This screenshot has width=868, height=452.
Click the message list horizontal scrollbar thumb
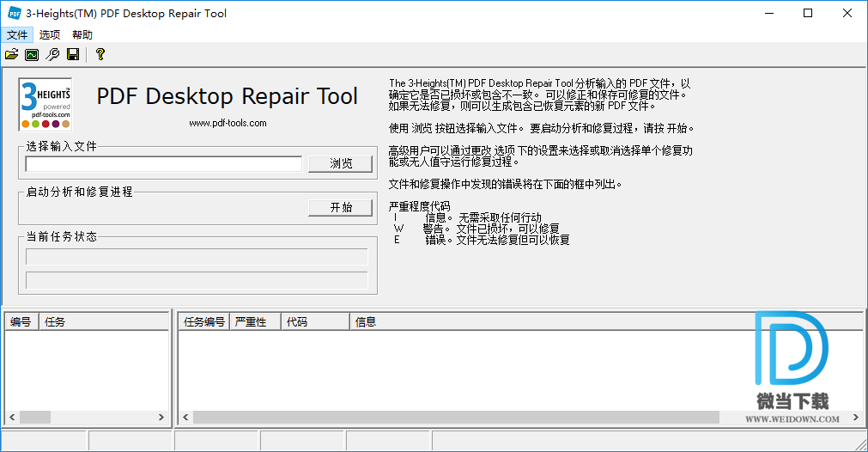point(456,417)
